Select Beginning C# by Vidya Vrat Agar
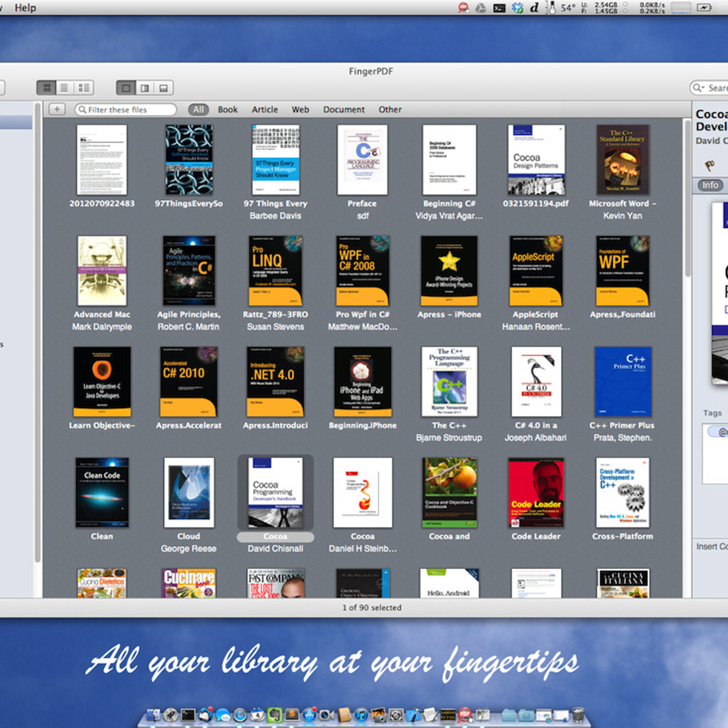Viewport: 728px width, 728px height. (449, 160)
